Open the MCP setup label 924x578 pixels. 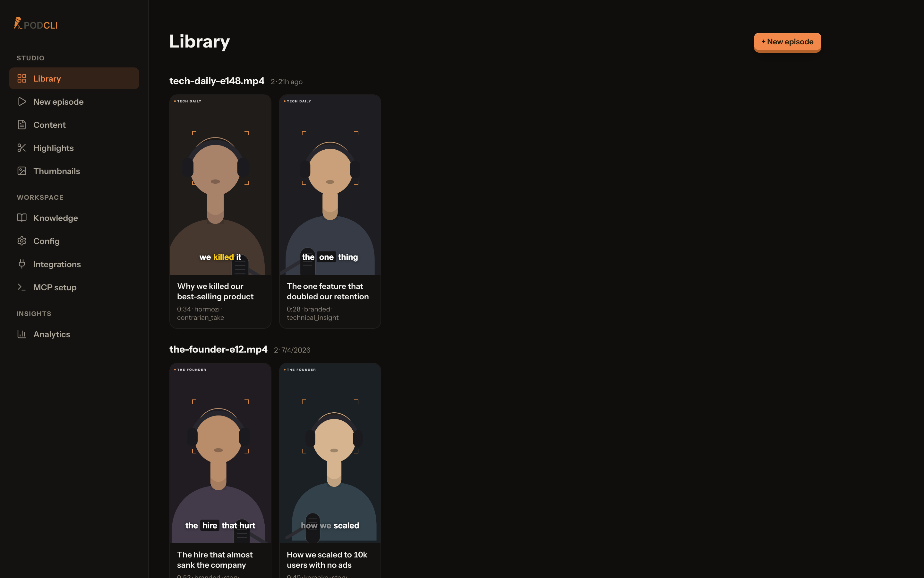[55, 287]
